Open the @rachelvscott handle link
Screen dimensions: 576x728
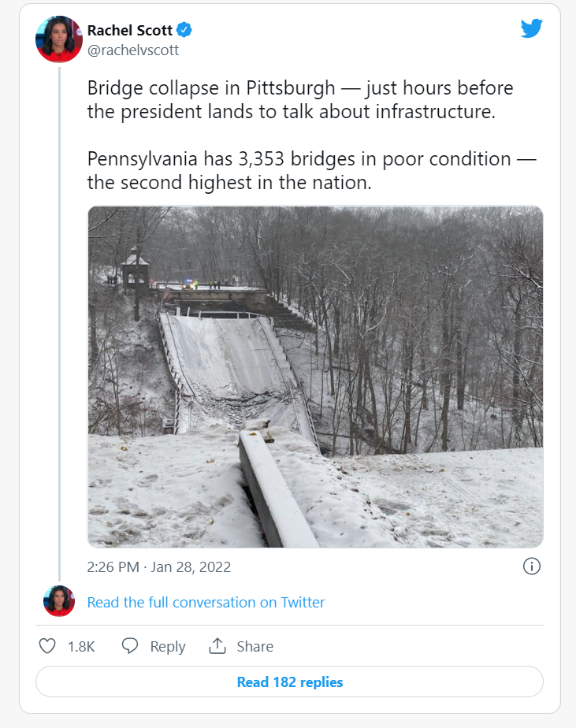click(x=133, y=50)
